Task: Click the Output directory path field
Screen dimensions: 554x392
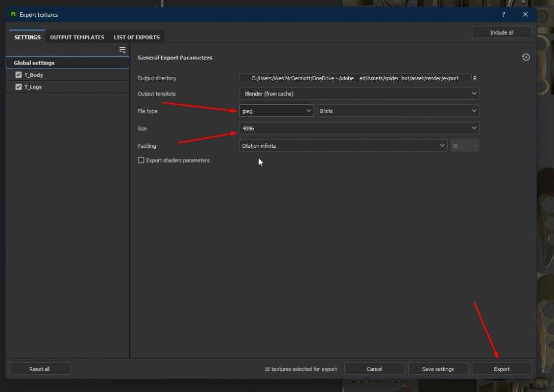Action: [355, 78]
